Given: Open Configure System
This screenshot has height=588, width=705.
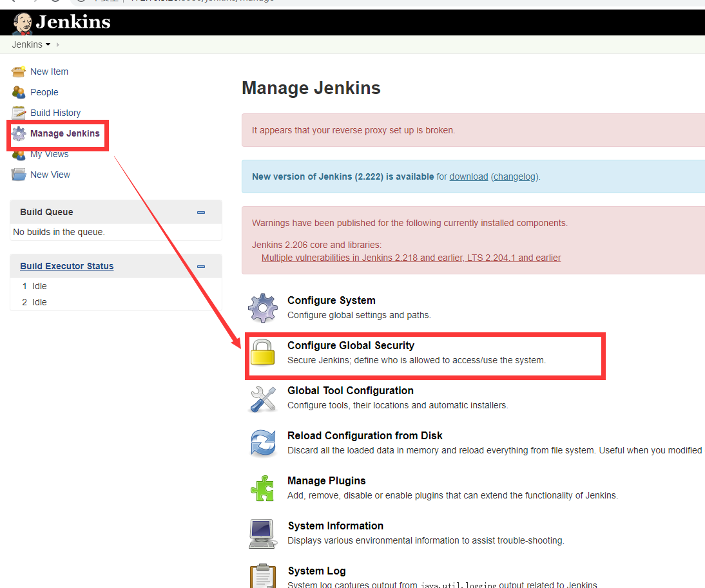Looking at the screenshot, I should tap(331, 300).
